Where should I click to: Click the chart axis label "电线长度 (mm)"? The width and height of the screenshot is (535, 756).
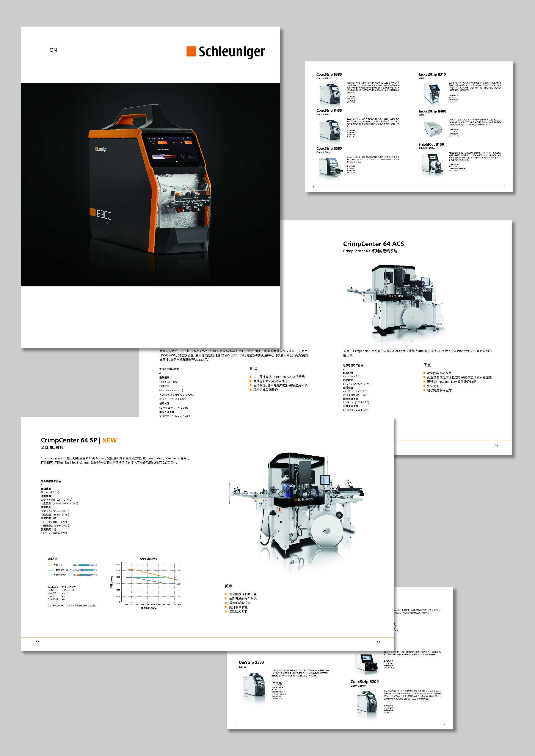pos(149,608)
